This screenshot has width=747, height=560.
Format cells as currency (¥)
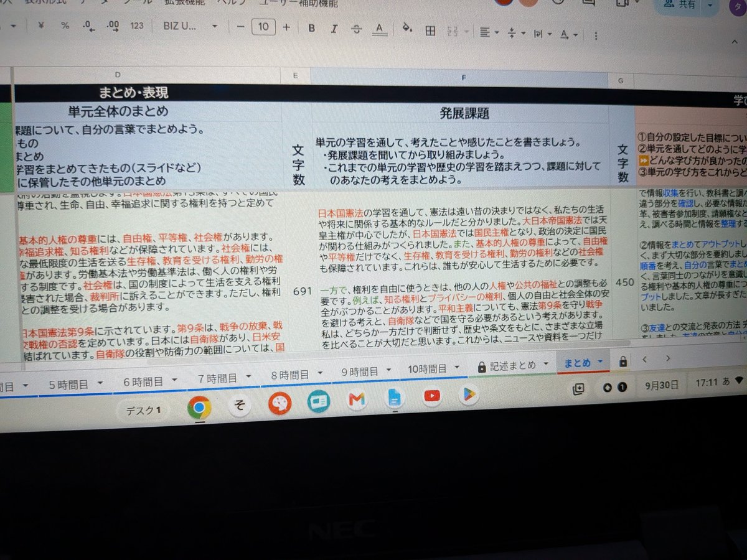tap(41, 26)
